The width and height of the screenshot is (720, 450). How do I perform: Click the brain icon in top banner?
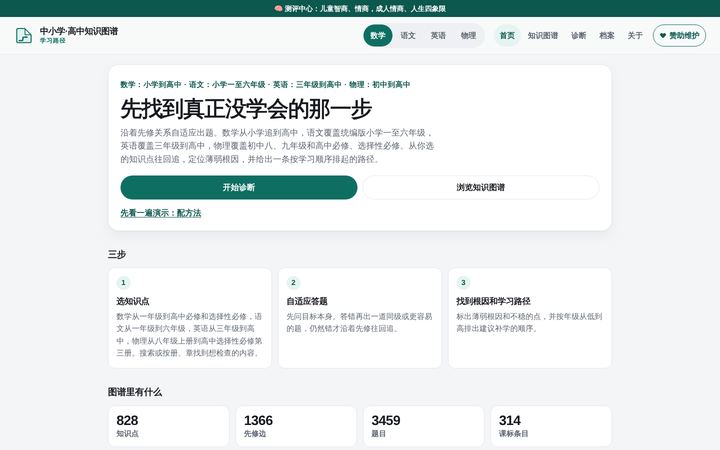pyautogui.click(x=278, y=8)
